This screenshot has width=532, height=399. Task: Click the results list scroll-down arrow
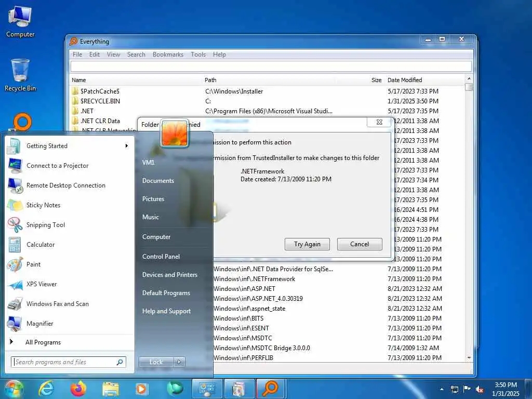(469, 357)
